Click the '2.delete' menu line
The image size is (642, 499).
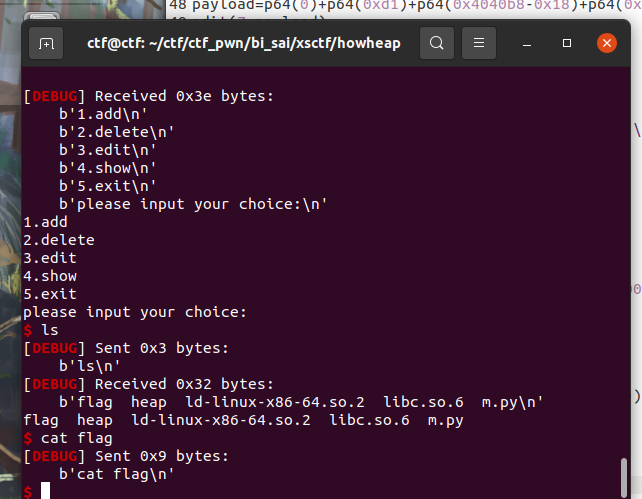[x=59, y=240]
